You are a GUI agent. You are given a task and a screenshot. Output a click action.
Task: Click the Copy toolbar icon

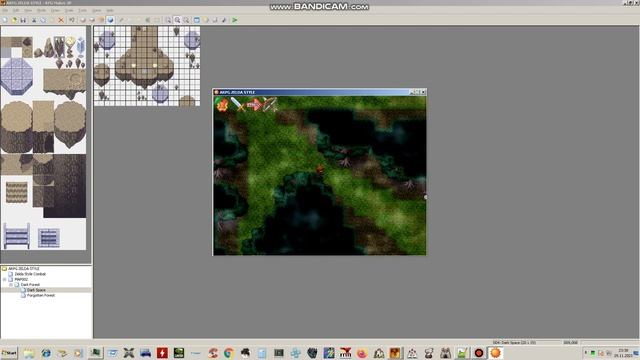tap(42, 20)
